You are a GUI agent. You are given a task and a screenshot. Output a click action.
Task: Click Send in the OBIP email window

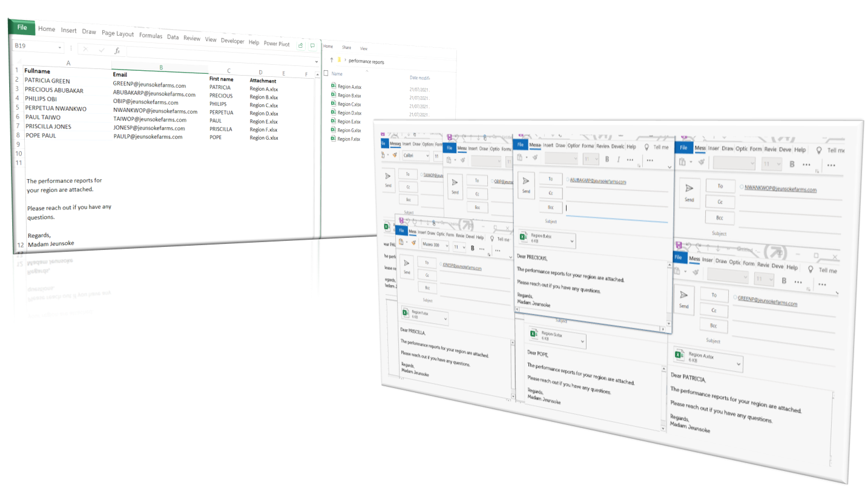456,186
